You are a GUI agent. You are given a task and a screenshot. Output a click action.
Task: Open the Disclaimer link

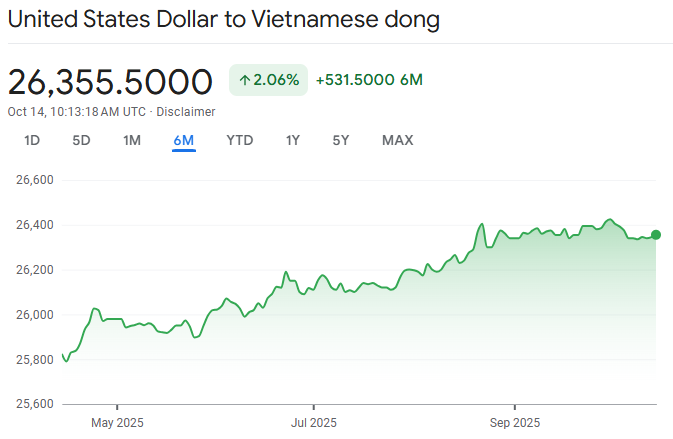(186, 111)
